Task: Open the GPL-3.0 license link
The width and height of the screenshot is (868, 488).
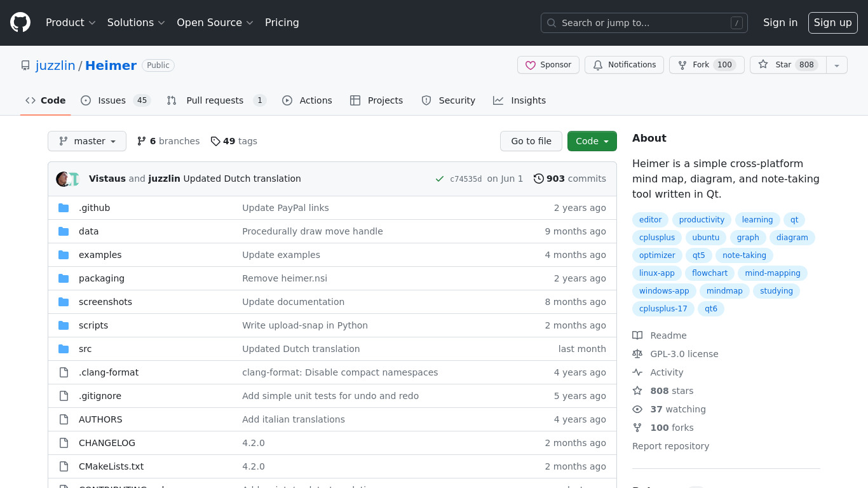Action: [684, 354]
